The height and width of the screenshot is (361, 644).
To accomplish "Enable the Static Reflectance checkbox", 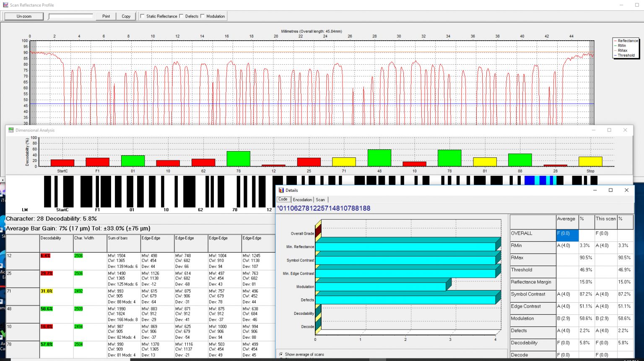I will coord(142,16).
